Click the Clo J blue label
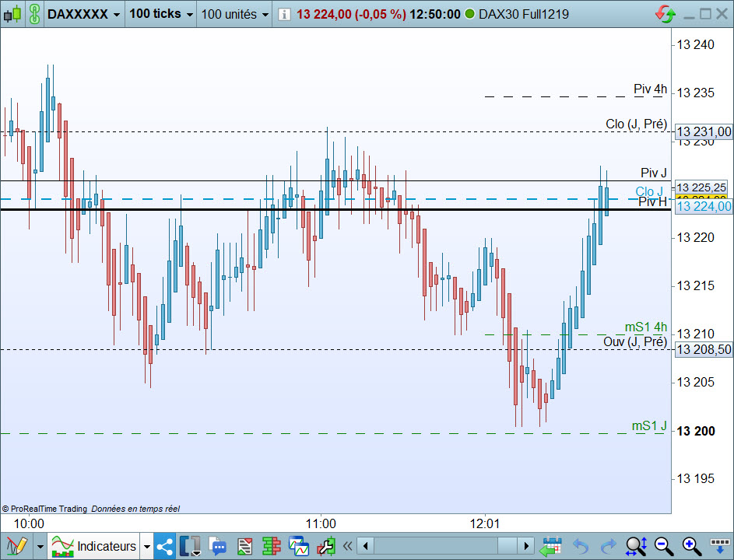This screenshot has height=560, width=734. (649, 191)
